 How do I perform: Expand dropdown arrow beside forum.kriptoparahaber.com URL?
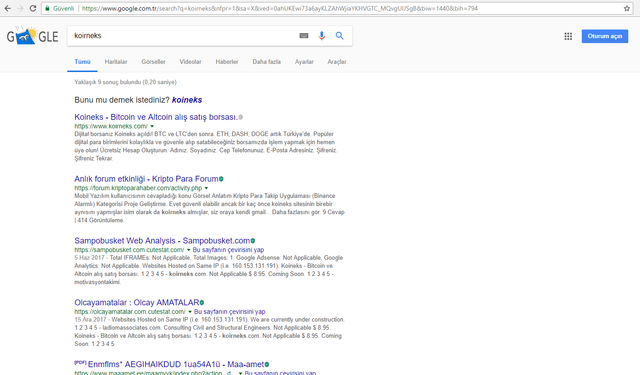(206, 188)
